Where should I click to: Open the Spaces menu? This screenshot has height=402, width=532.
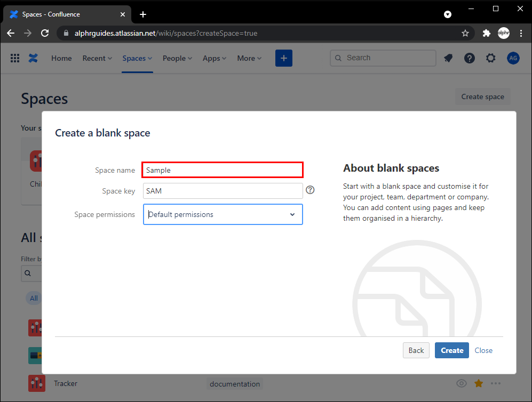tap(137, 58)
